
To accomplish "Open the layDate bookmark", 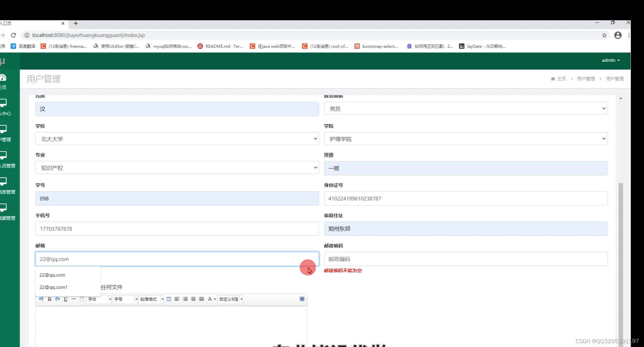I will pyautogui.click(x=482, y=46).
